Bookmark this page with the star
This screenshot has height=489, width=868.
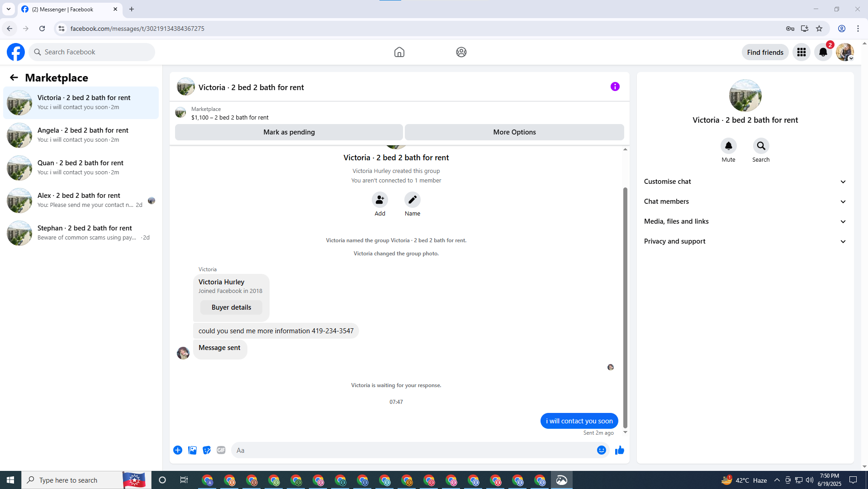[x=819, y=29]
